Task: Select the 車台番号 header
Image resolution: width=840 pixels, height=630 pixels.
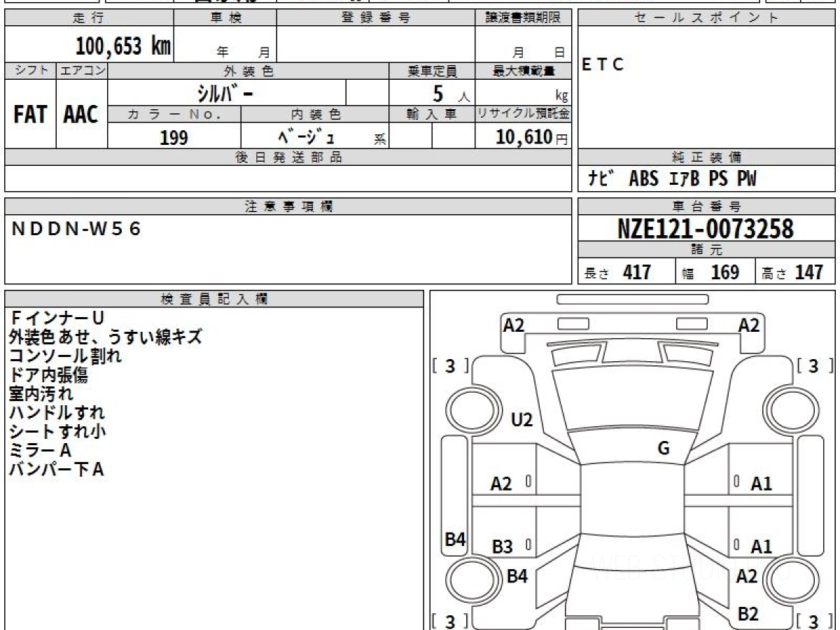Action: pyautogui.click(x=706, y=206)
